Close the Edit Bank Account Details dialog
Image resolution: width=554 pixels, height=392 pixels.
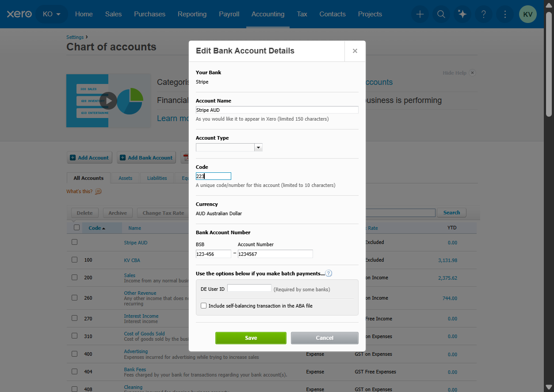point(355,51)
